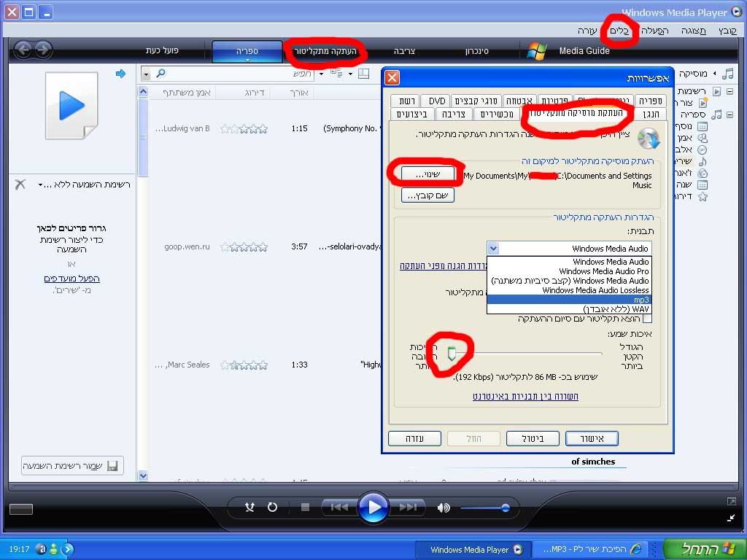Viewport: 747px width, 560px height.
Task: Click the layout options pane icon
Action: [363, 74]
